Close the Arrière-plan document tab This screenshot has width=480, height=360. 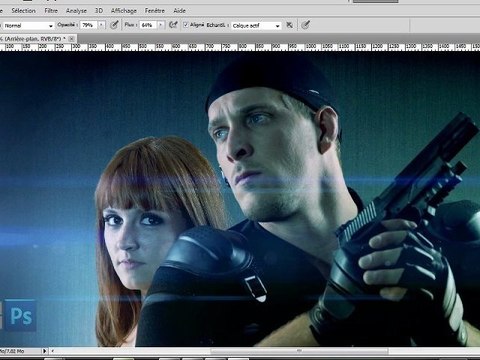click(71, 39)
